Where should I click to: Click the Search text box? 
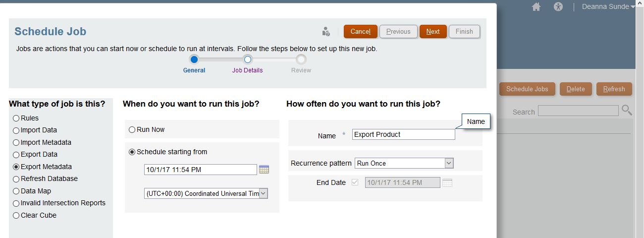(x=578, y=111)
